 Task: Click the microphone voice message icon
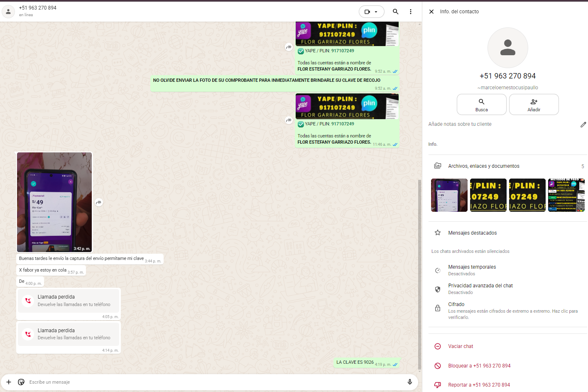(409, 382)
